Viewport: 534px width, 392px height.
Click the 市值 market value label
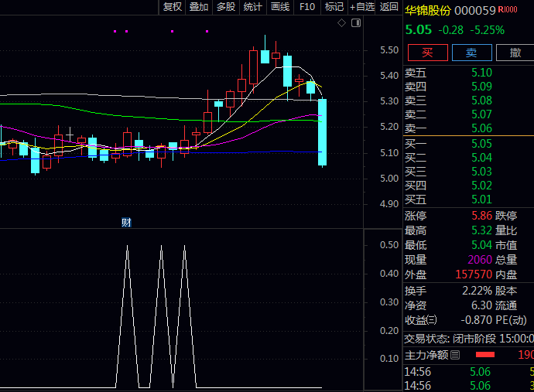[506, 245]
